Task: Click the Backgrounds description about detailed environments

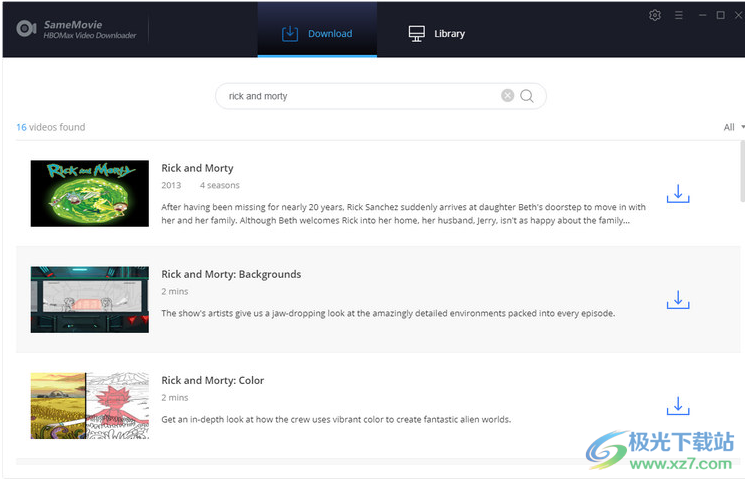Action: [x=388, y=313]
